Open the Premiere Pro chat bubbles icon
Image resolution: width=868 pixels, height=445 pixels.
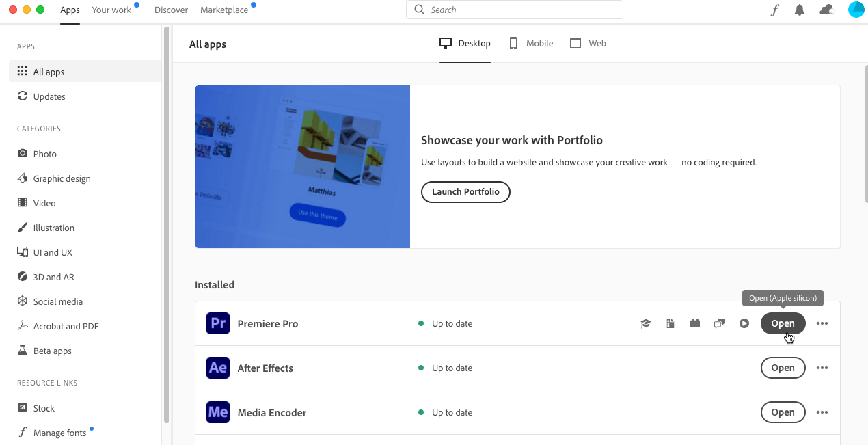click(719, 324)
